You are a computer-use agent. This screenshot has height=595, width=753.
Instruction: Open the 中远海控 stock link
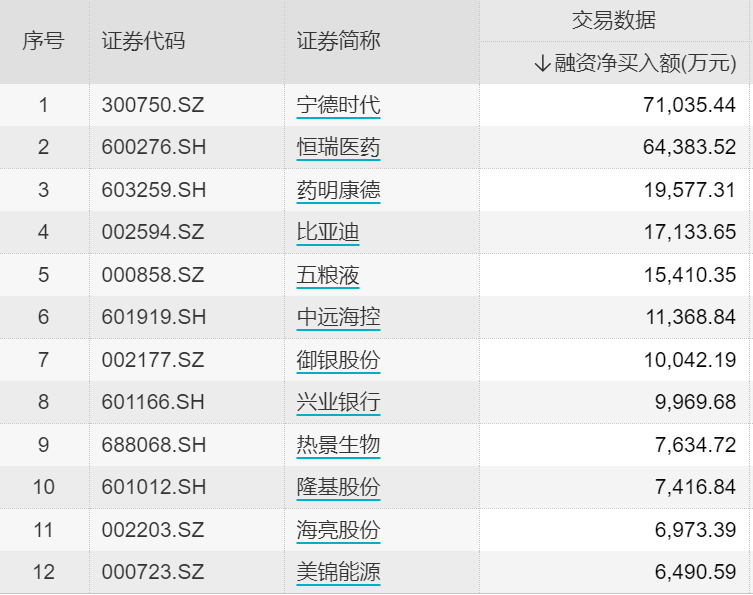(338, 318)
